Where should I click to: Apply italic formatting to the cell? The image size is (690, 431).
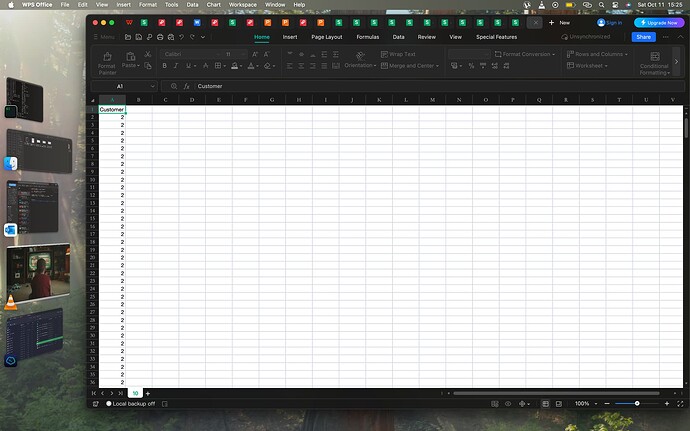coord(177,66)
